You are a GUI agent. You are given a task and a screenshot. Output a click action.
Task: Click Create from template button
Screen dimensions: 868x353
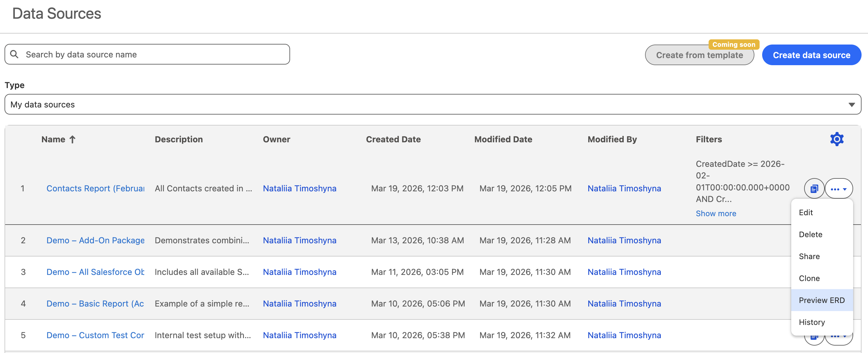coord(699,55)
